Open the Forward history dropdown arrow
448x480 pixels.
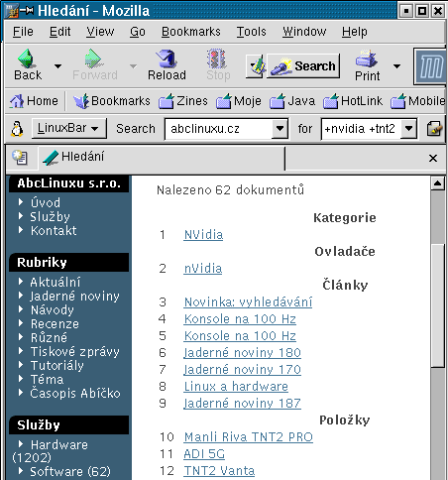133,66
